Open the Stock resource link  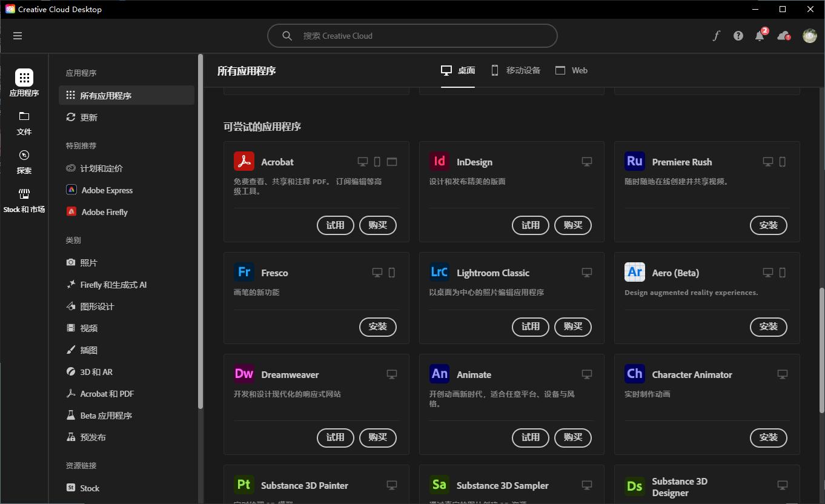[127, 488]
